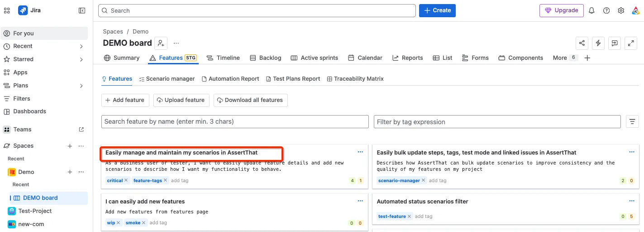This screenshot has height=232, width=644.
Task: Create a space with the plus beside Spaces
Action: click(x=70, y=146)
